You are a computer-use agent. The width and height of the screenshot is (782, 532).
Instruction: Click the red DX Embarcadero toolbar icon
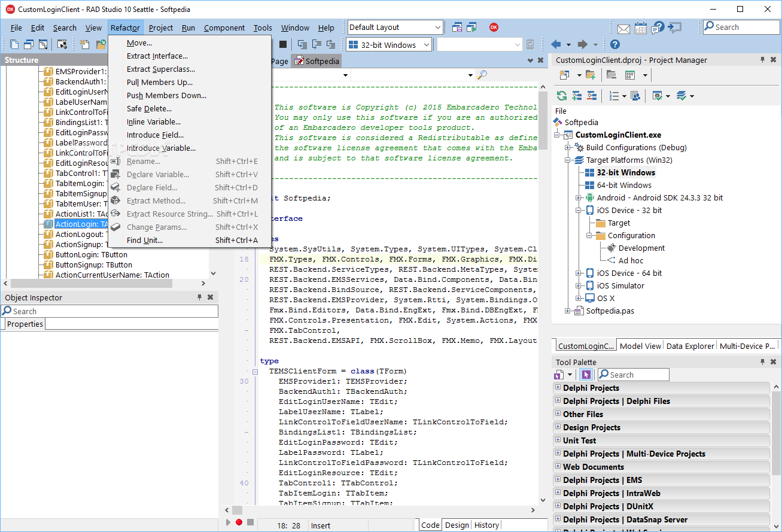pos(494,28)
